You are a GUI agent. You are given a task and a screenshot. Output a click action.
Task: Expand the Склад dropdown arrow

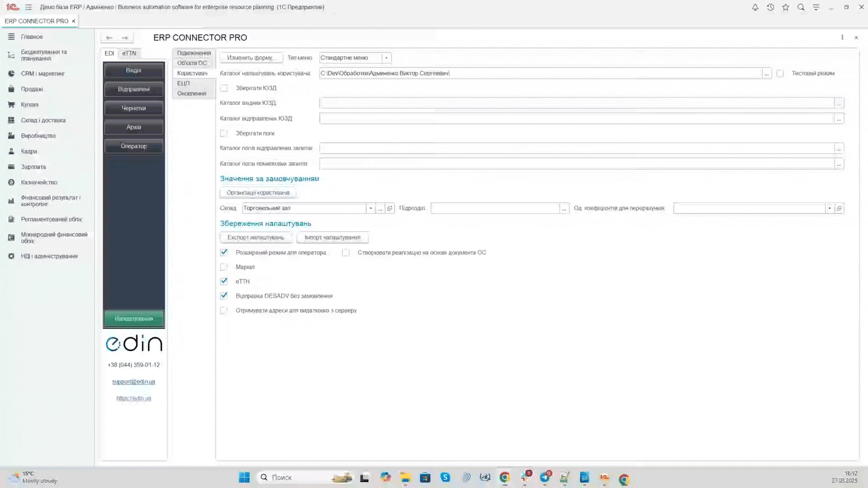pyautogui.click(x=371, y=208)
